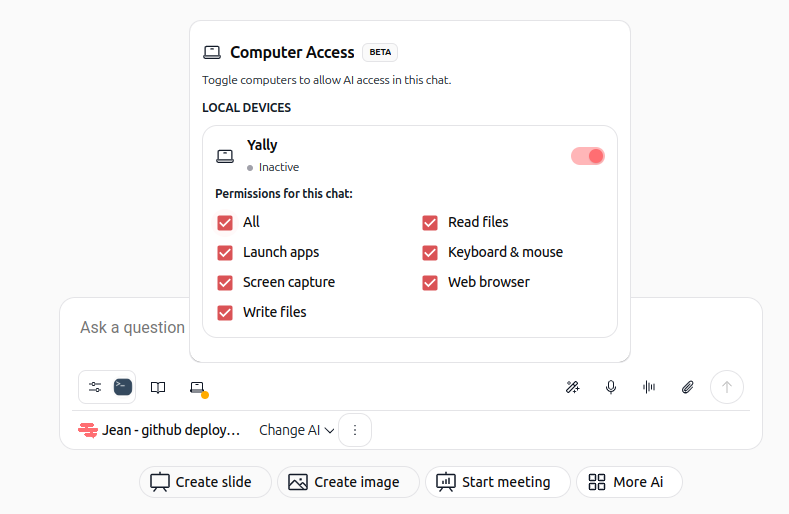Click the Start meeting button
This screenshot has height=514, width=789.
498,482
